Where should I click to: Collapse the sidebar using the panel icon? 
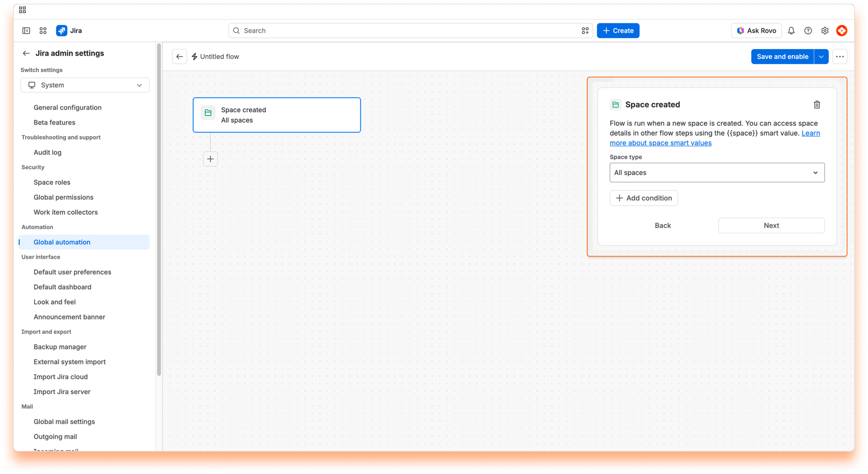[26, 31]
